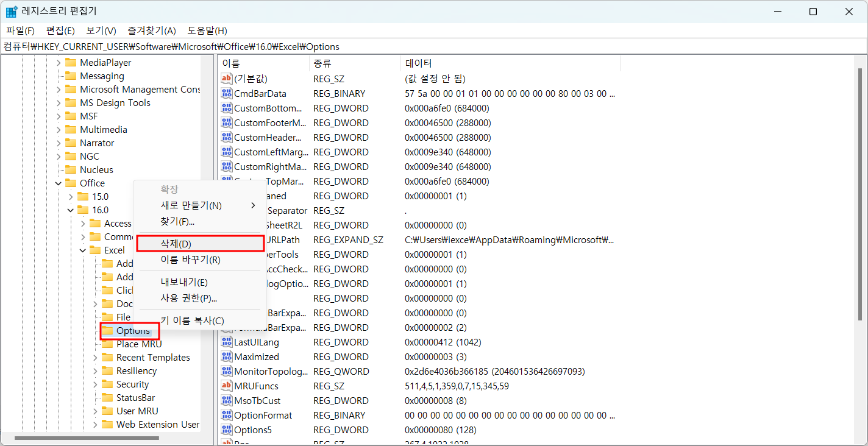Expand the Web Extension User key

(95, 425)
